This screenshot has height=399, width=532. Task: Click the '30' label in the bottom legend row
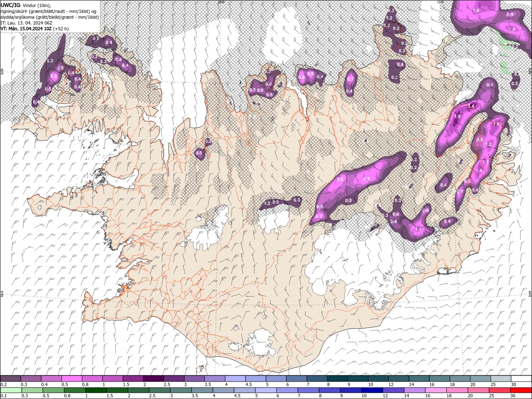click(512, 396)
